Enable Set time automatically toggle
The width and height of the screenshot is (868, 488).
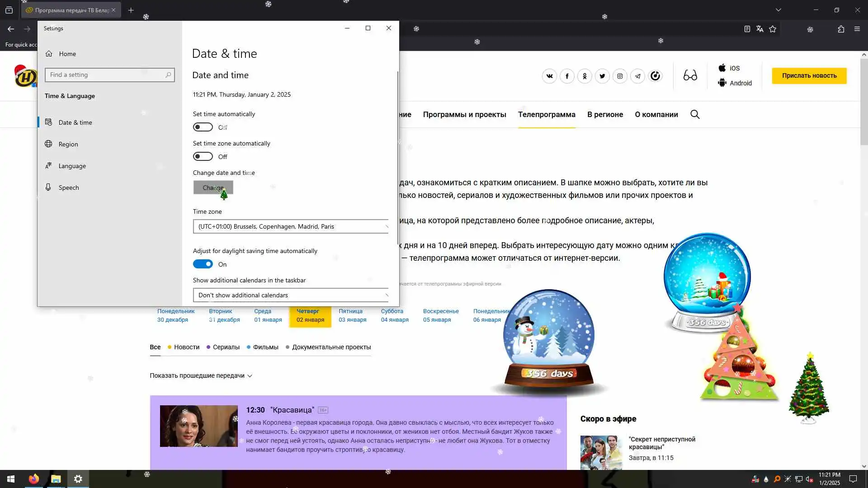(203, 127)
